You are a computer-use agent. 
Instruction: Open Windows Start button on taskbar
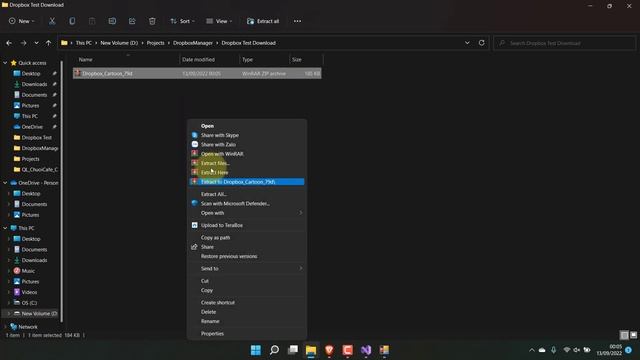256,350
